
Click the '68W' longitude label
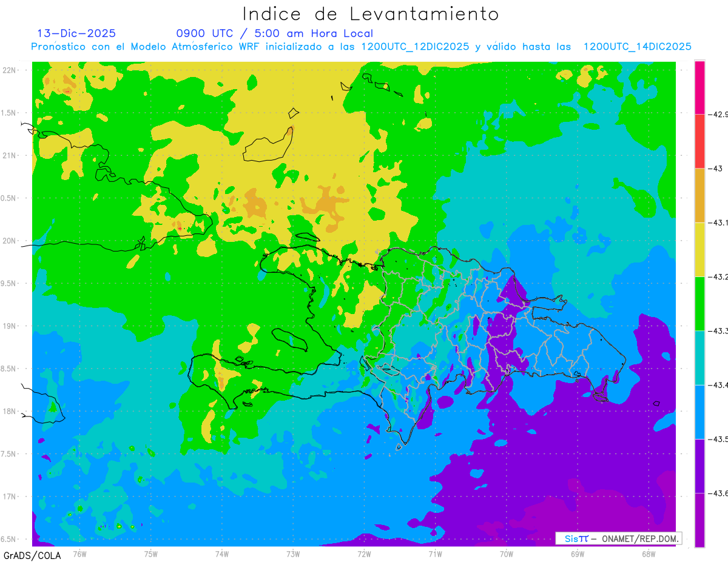tap(649, 554)
